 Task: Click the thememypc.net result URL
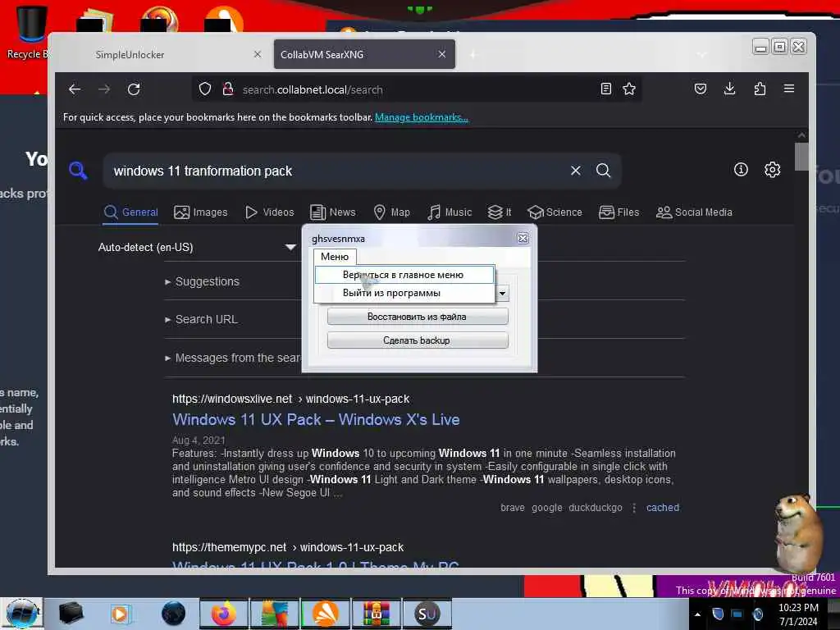pos(288,547)
